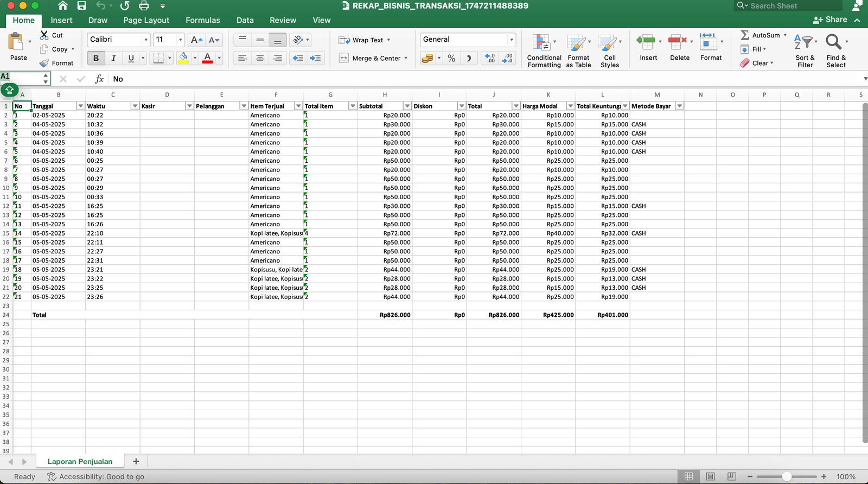Viewport: 868px width, 484px height.
Task: Apply percent style format
Action: [451, 58]
